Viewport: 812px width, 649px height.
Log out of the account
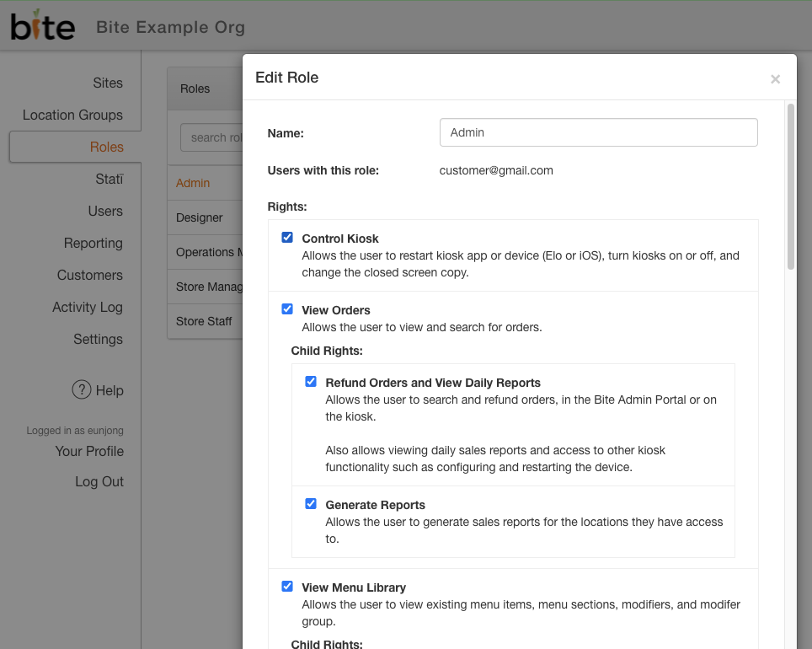pyautogui.click(x=99, y=481)
